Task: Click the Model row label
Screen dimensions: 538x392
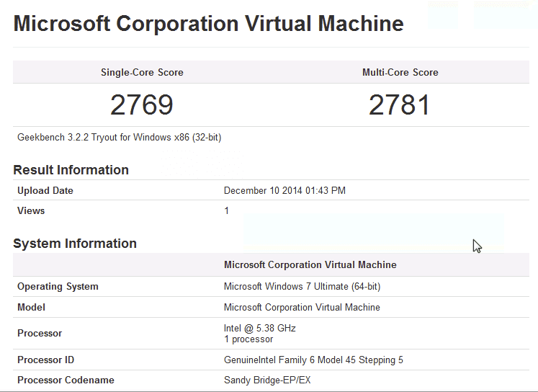Action: 31,308
